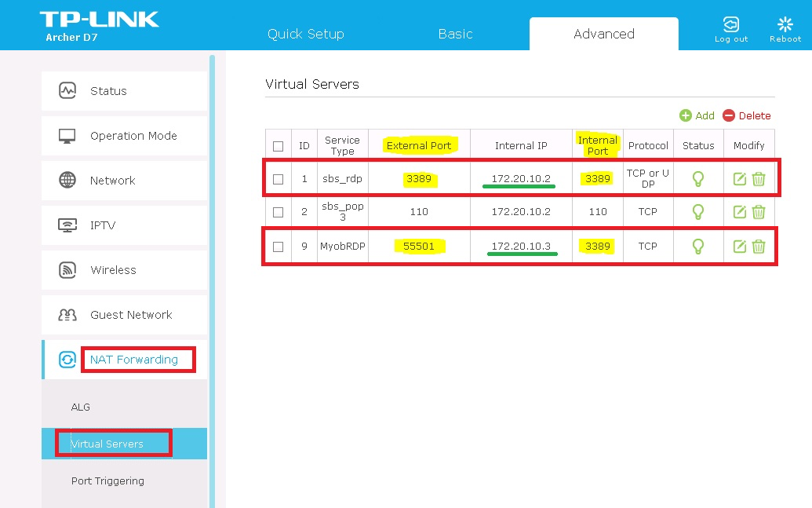Open the Basic tab
Screen dimensions: 812x508
(x=455, y=35)
